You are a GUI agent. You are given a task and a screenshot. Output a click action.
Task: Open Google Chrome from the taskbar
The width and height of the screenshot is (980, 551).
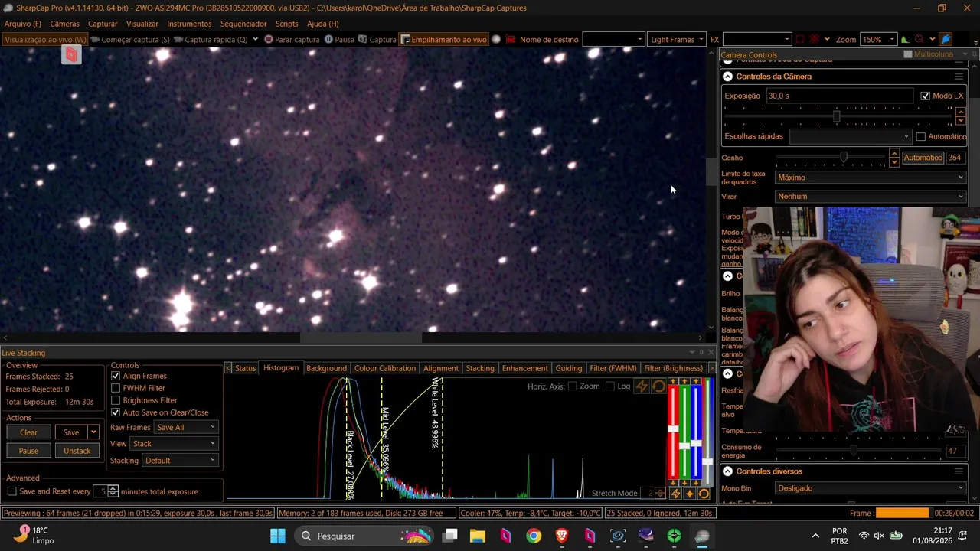(534, 536)
